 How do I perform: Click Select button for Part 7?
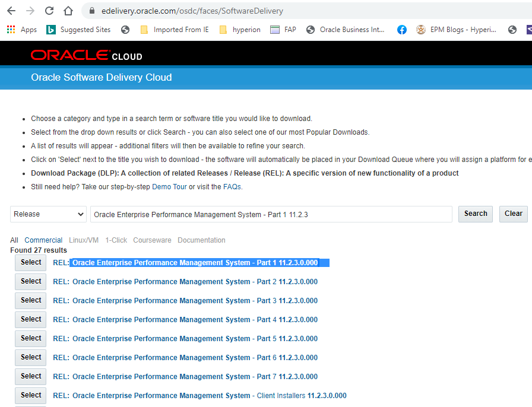(30, 377)
